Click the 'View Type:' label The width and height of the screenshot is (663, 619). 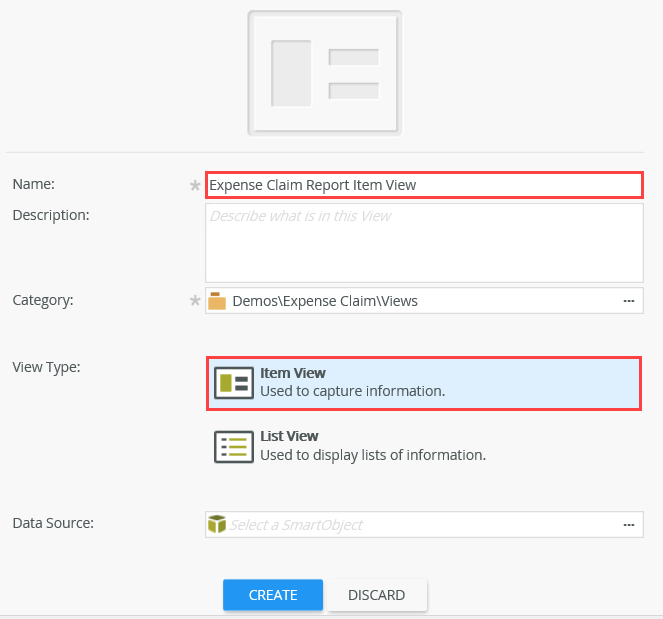[46, 367]
